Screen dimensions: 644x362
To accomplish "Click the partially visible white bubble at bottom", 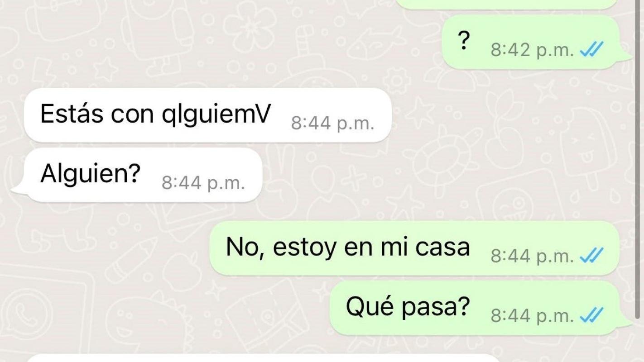I will point(262,358).
